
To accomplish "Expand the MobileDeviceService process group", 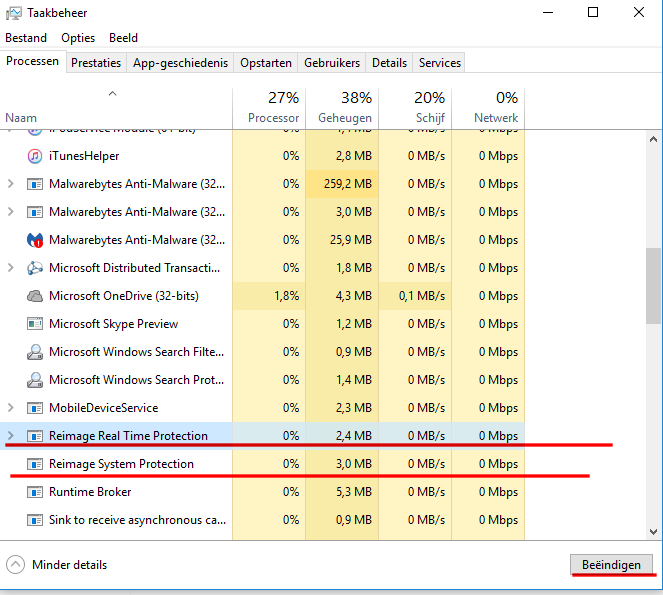I will pos(11,408).
